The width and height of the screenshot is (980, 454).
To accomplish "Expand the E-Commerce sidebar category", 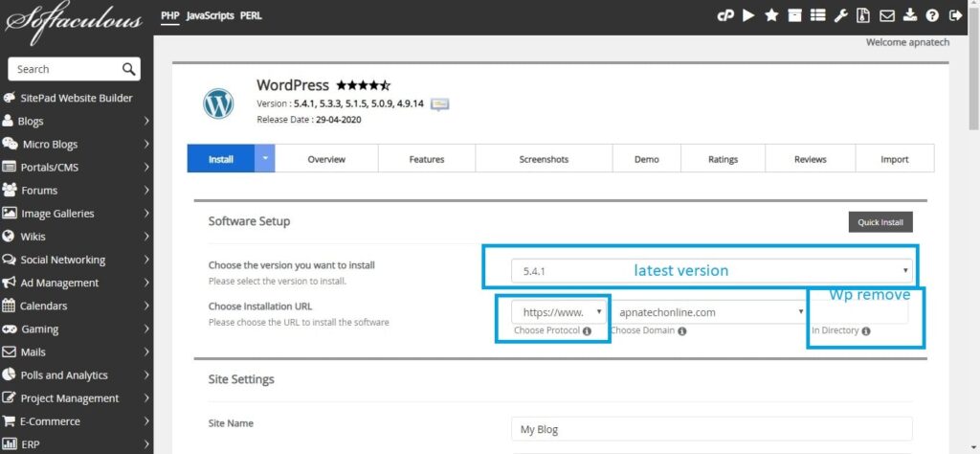I will pyautogui.click(x=77, y=421).
